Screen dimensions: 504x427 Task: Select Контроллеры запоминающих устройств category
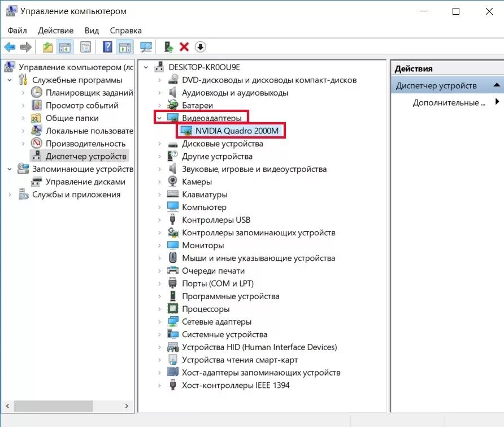pyautogui.click(x=258, y=232)
